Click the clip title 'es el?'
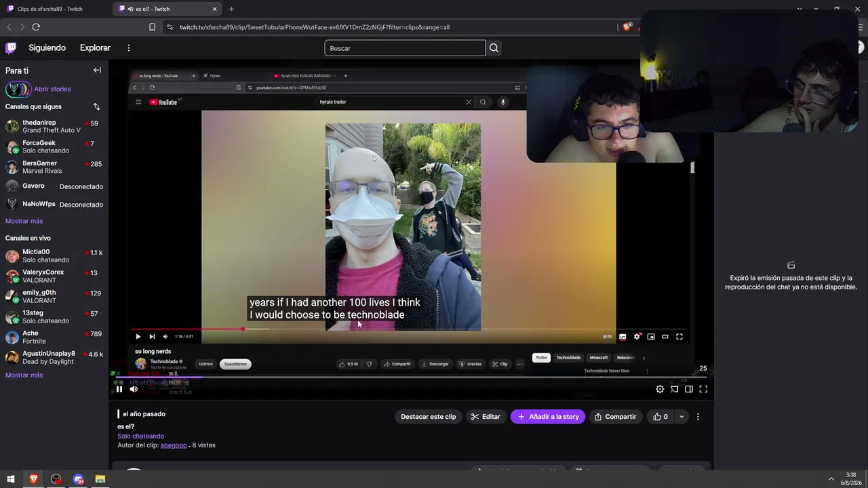Screen dimensions: 868x488 tap(125, 426)
